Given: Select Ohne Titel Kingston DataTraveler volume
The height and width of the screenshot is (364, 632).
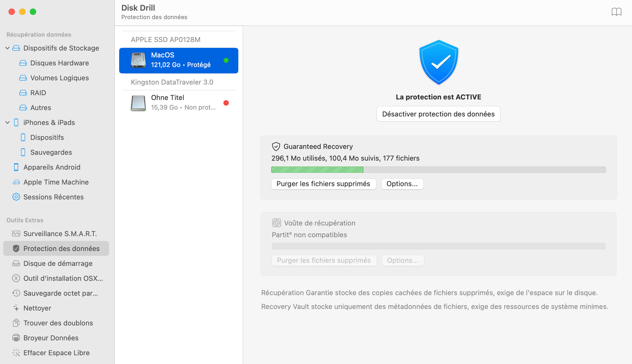Looking at the screenshot, I should point(178,102).
